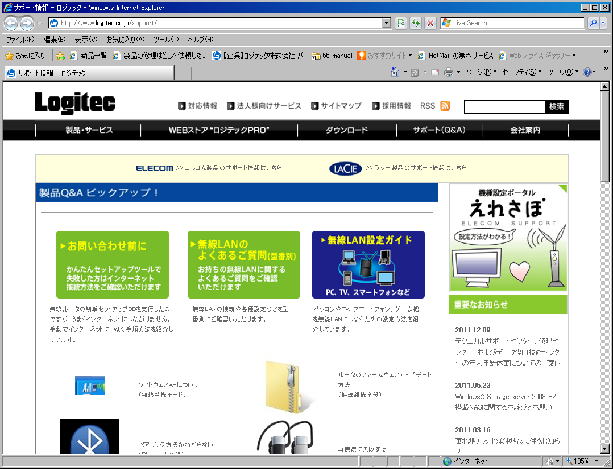
Task: Open a new tab with the blank tab button
Action: click(184, 73)
